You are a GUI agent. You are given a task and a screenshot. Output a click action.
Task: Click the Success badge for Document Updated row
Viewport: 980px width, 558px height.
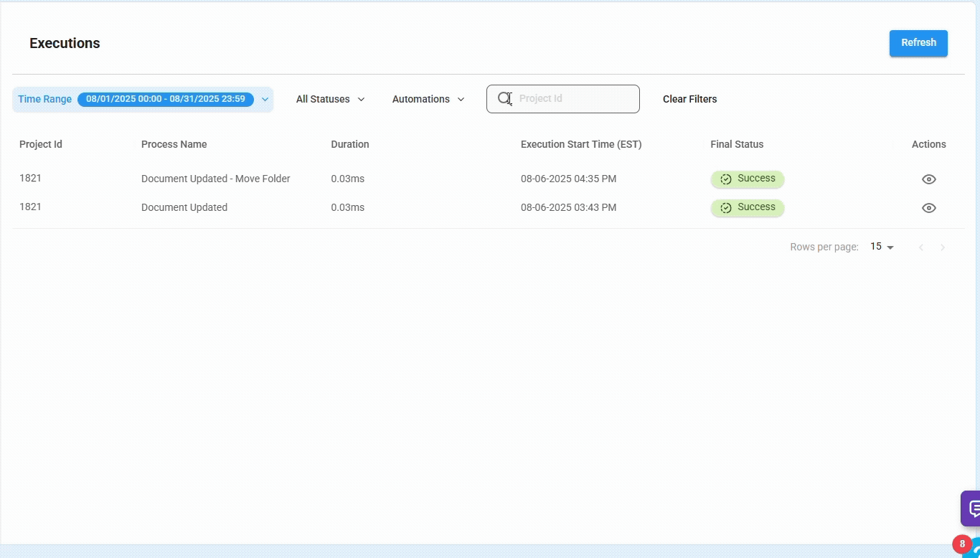[747, 207]
